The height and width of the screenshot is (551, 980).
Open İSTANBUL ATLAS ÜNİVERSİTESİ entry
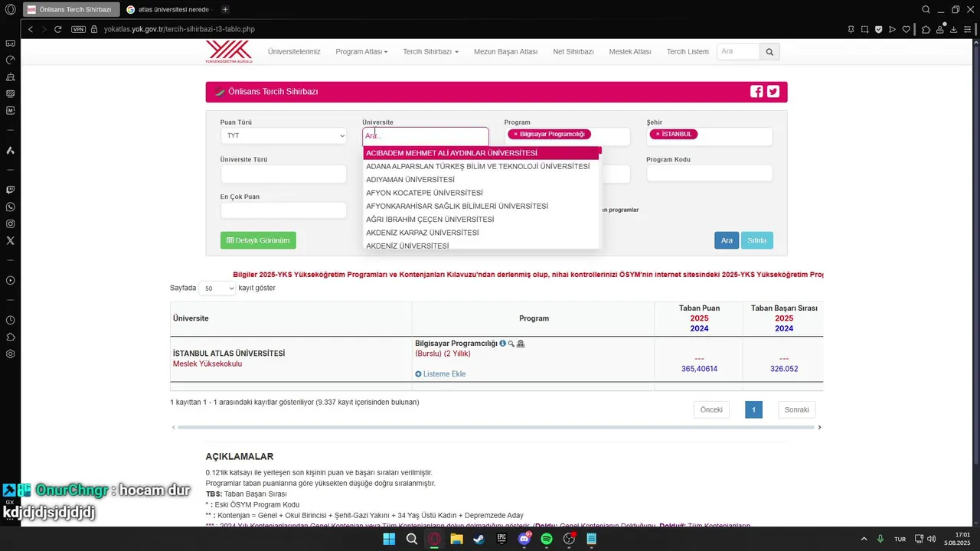[x=229, y=354]
